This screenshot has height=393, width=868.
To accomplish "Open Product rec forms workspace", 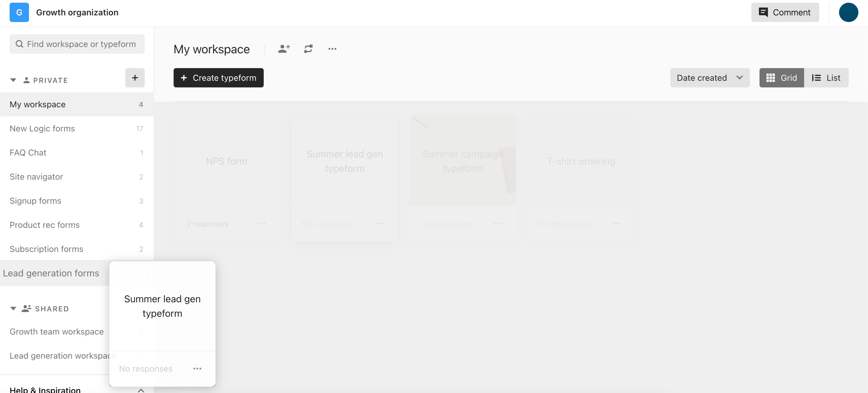I will click(x=77, y=225).
